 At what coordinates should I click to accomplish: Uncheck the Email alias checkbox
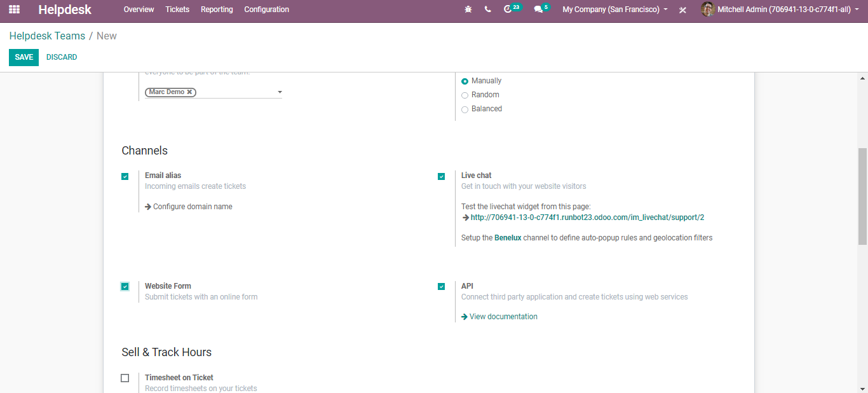pyautogui.click(x=125, y=176)
